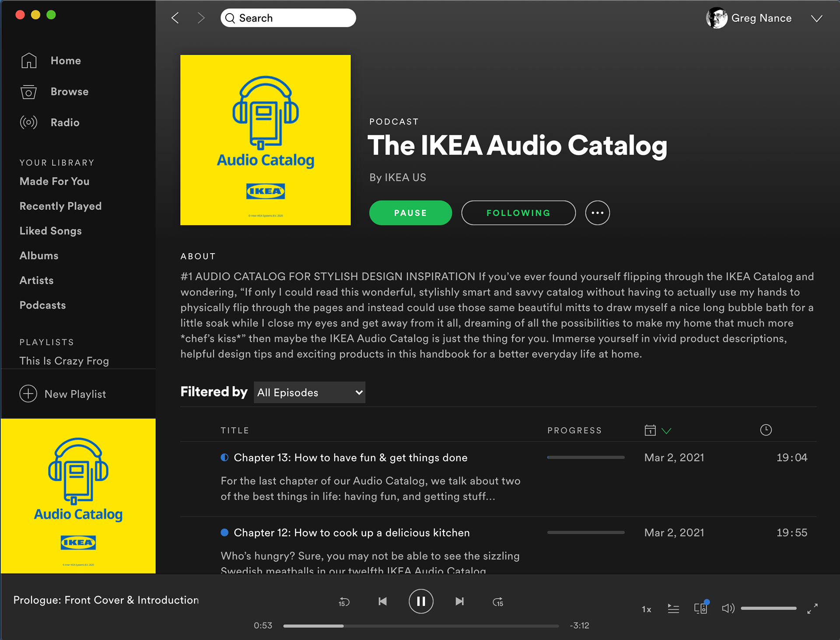
Task: Open Chapter 12: How to cook up episode
Action: pos(352,533)
